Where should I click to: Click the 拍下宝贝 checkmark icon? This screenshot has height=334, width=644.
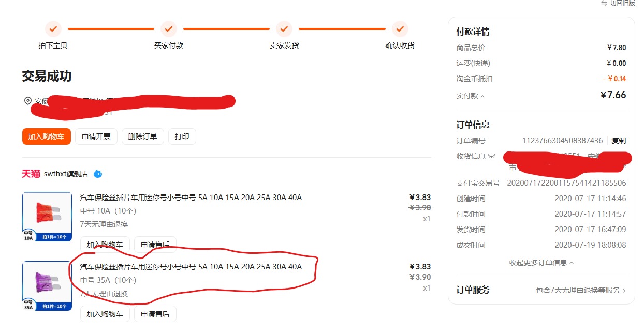coord(52,29)
